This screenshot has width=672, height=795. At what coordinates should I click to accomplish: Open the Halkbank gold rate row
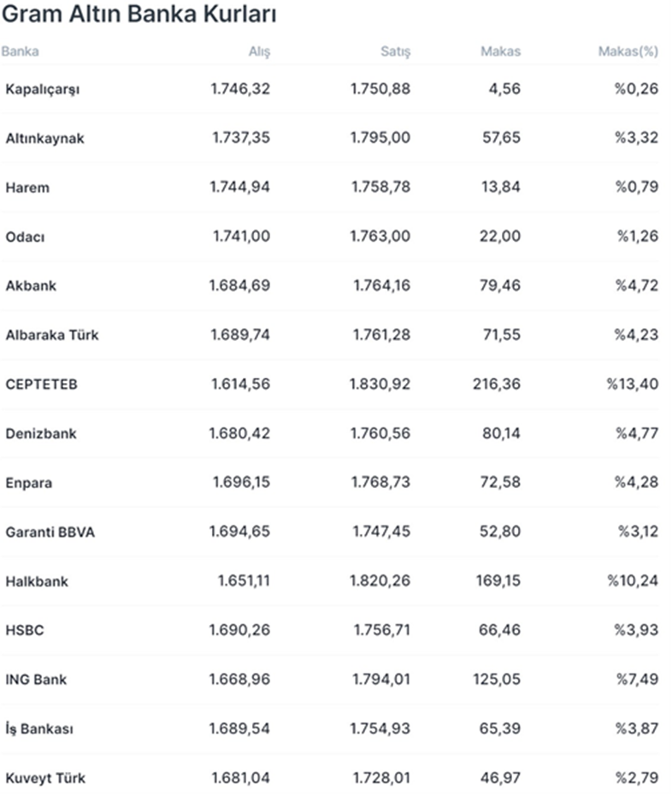click(37, 581)
